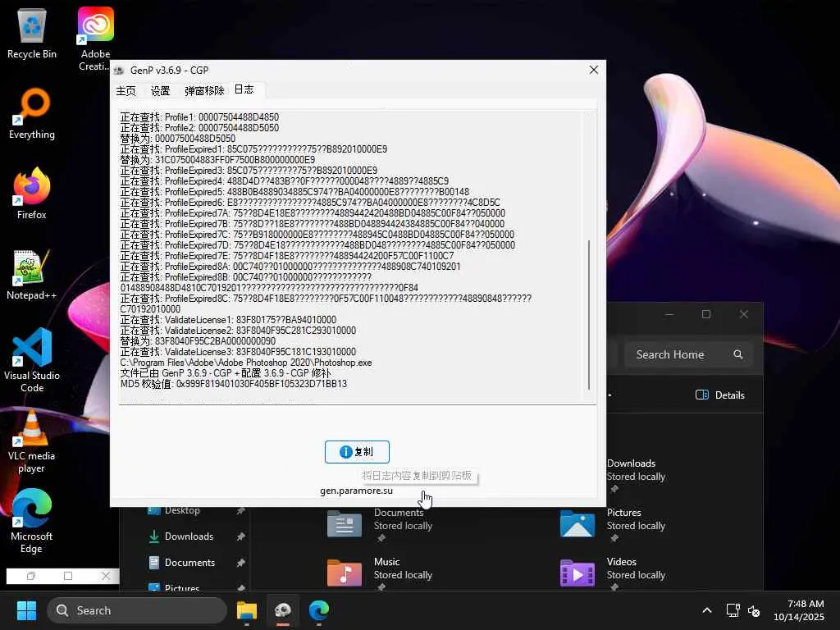Open Edge browser from the taskbar
The image size is (840, 630).
click(319, 610)
